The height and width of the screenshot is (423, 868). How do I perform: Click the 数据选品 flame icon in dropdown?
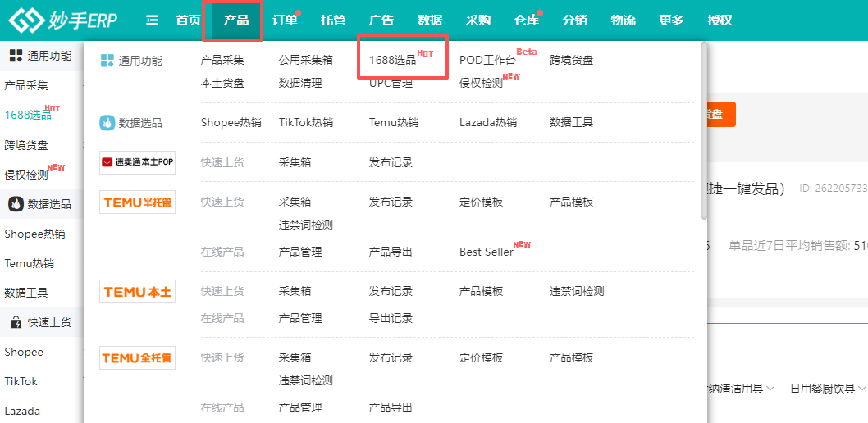pos(107,123)
